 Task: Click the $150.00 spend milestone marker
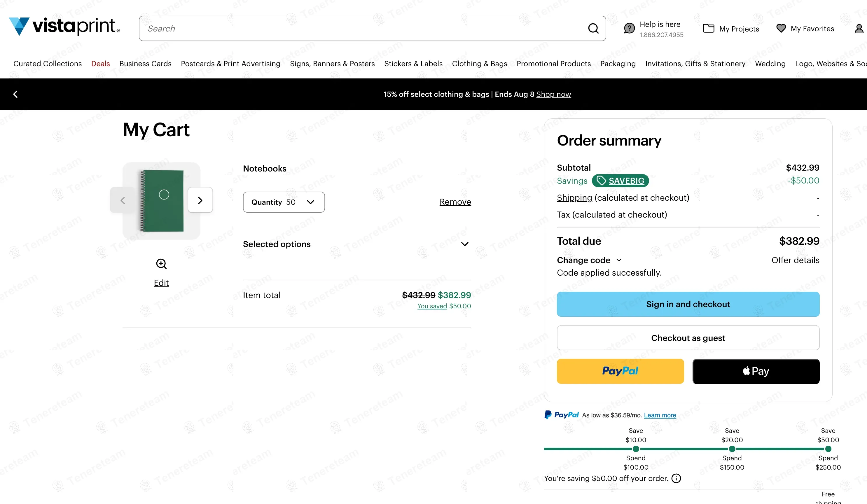point(732,449)
